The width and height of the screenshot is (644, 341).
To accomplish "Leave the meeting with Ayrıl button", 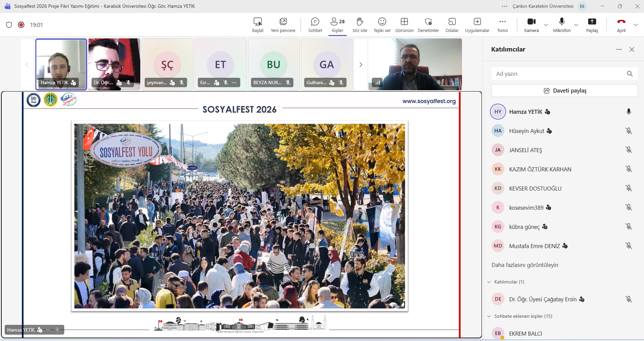I will pos(621,25).
